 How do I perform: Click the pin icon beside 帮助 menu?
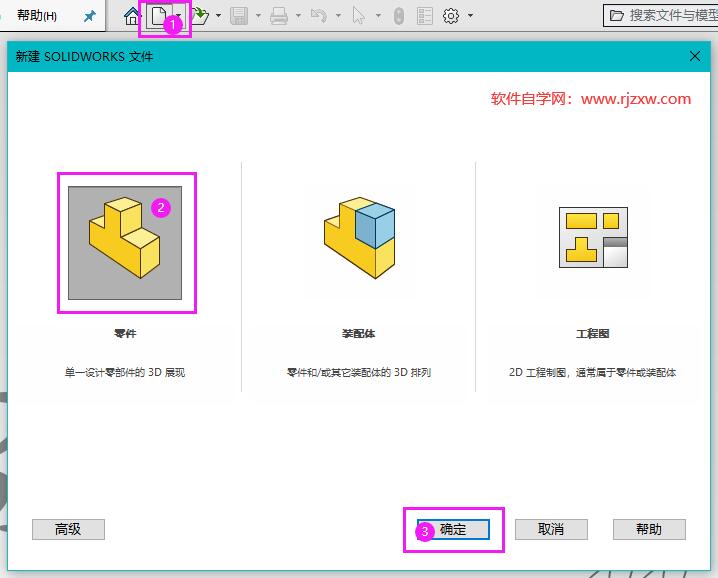pos(90,16)
